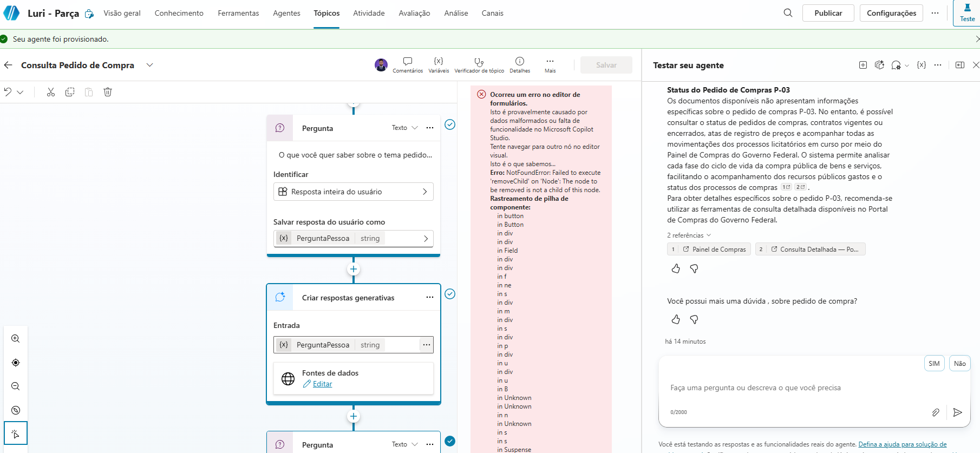This screenshot has height=453, width=980.
Task: Open variables icon in test panel header
Action: (922, 65)
